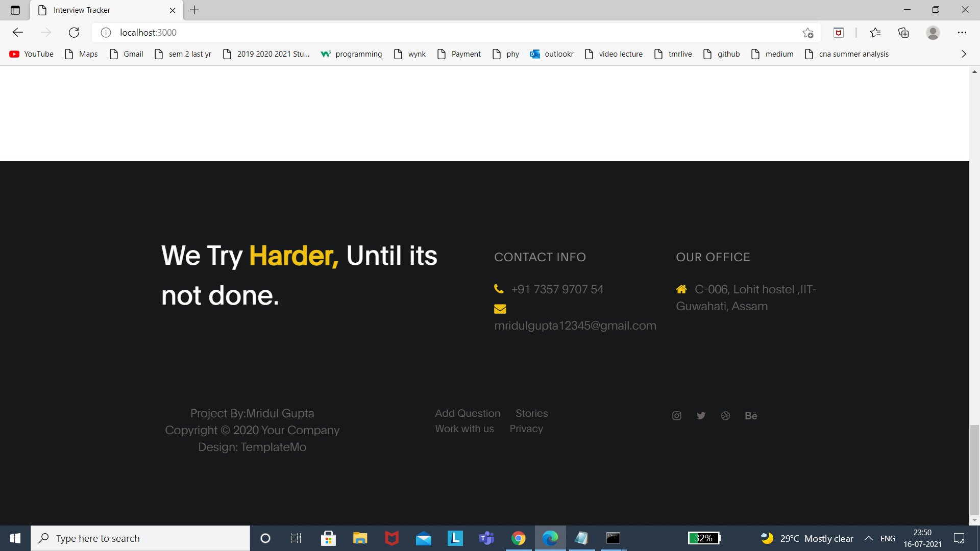The image size is (980, 551).
Task: Open the Collections panel in the browser
Action: coord(903,32)
